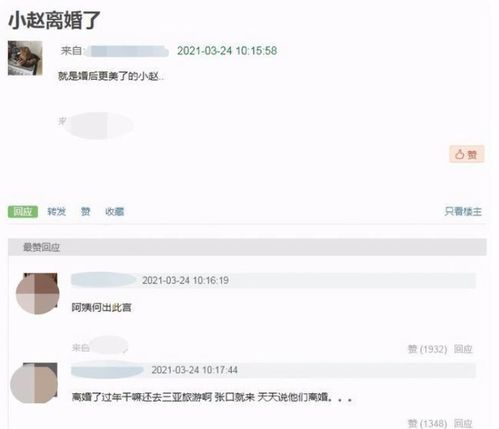The height and width of the screenshot is (429, 499).
Task: Click the 转发 link under the post
Action: pos(56,211)
